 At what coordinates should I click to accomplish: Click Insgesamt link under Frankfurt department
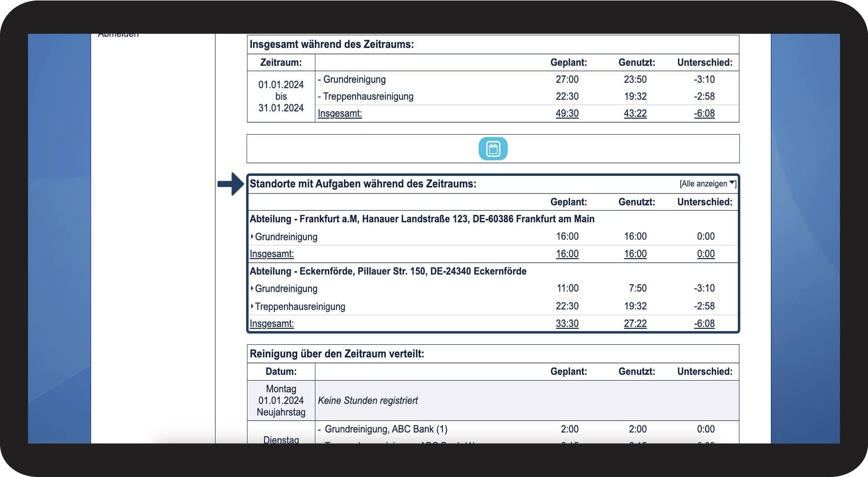coord(272,254)
